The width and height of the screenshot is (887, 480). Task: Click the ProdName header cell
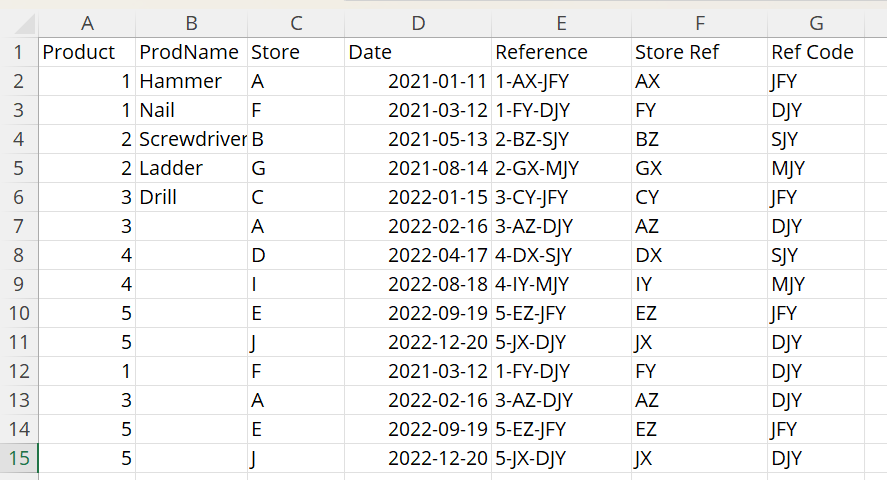(191, 52)
